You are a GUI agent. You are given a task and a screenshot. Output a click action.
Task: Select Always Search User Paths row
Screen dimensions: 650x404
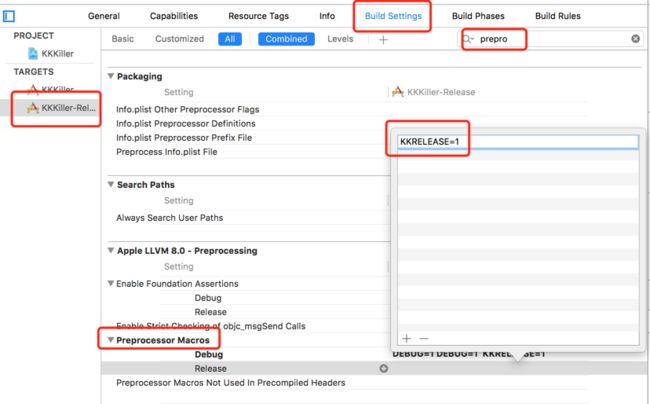170,218
